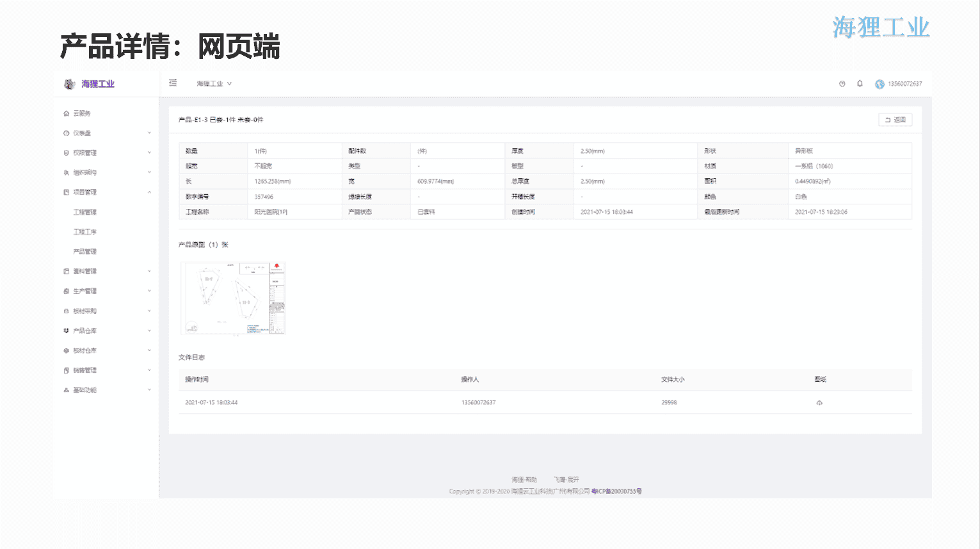Click the 609.9774(mm) width value
The width and height of the screenshot is (980, 549).
(x=435, y=181)
